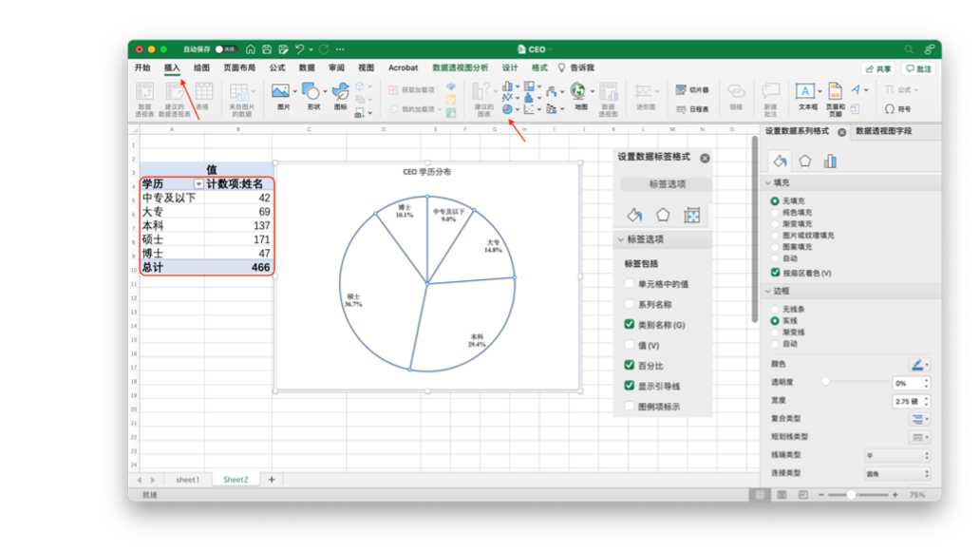
Task: Click the Map (地图) chart icon
Action: click(x=579, y=95)
